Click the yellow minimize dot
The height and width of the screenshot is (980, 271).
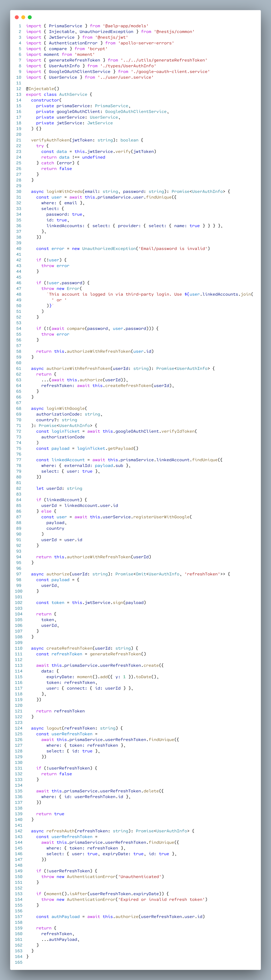pyautogui.click(x=23, y=17)
